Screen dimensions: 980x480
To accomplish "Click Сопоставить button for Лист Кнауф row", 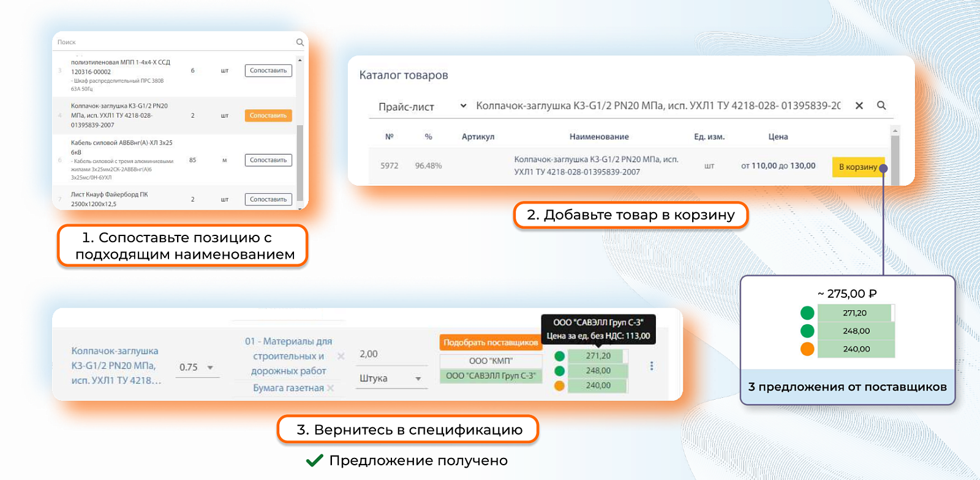I will point(268,199).
